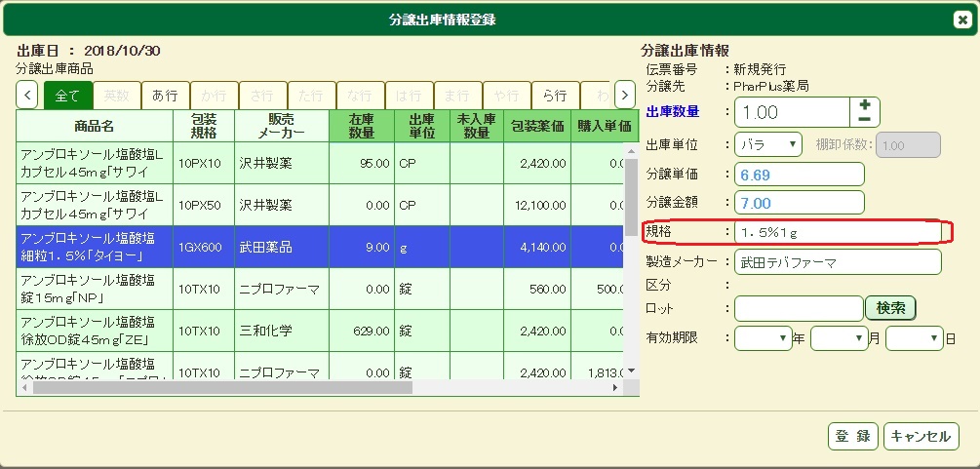Click the table's horizontal scrollbar thumb
This screenshot has width=980, height=469.
pos(223,388)
